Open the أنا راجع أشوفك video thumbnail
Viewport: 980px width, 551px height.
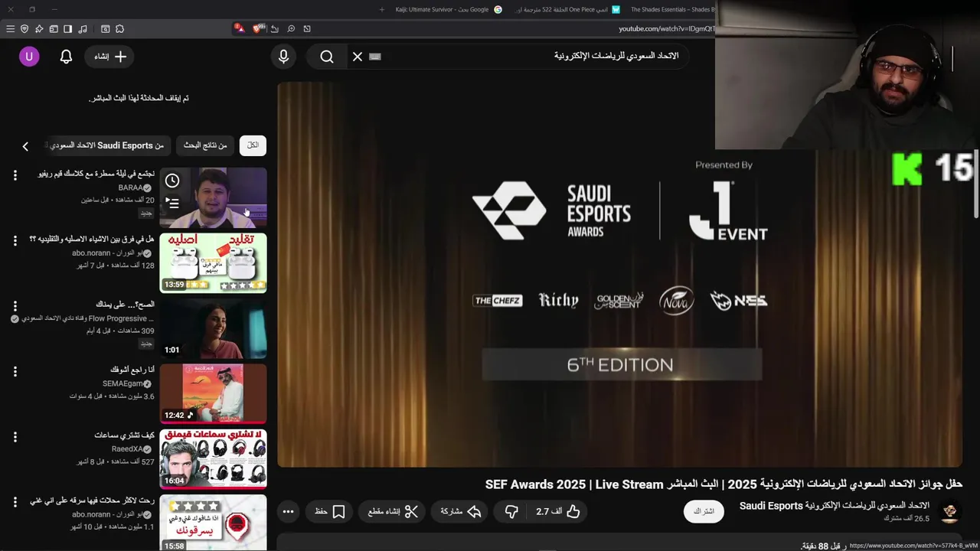tap(214, 394)
